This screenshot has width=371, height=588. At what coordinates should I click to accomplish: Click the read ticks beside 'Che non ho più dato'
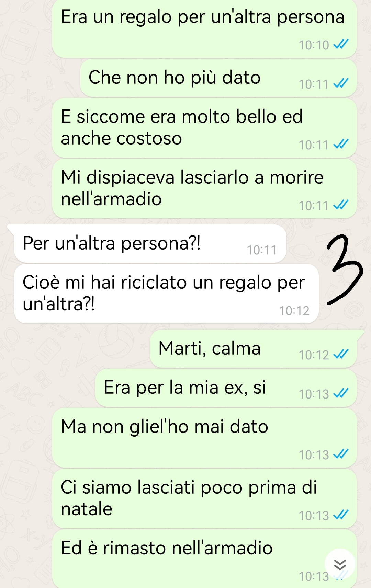(341, 83)
